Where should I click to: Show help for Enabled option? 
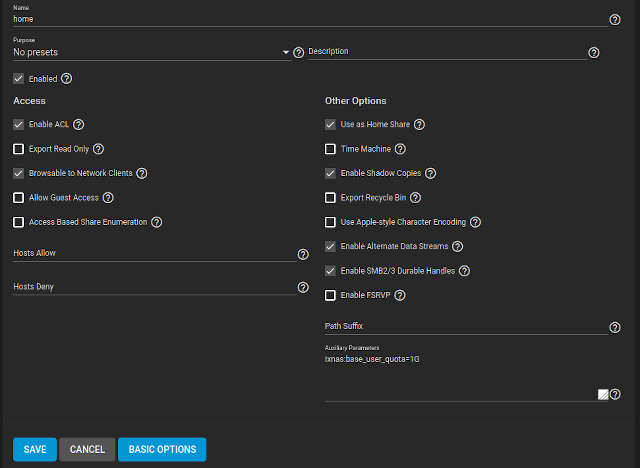pos(67,79)
